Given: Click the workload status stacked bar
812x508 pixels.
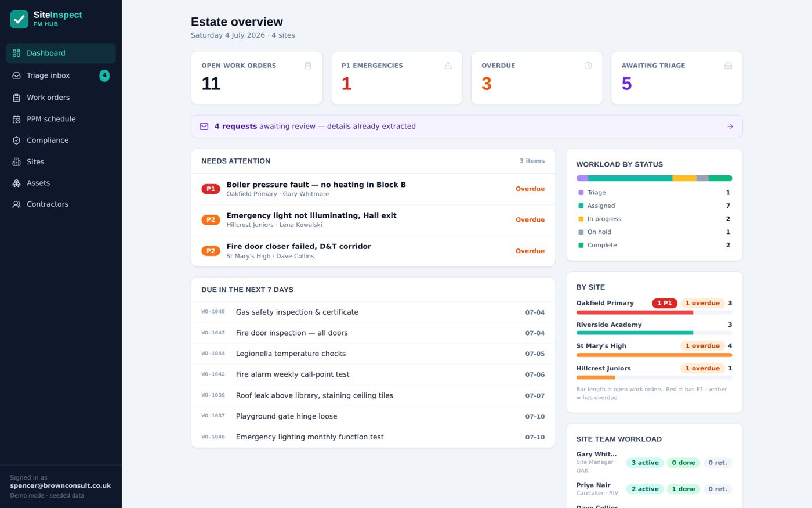Looking at the screenshot, I should (x=654, y=178).
